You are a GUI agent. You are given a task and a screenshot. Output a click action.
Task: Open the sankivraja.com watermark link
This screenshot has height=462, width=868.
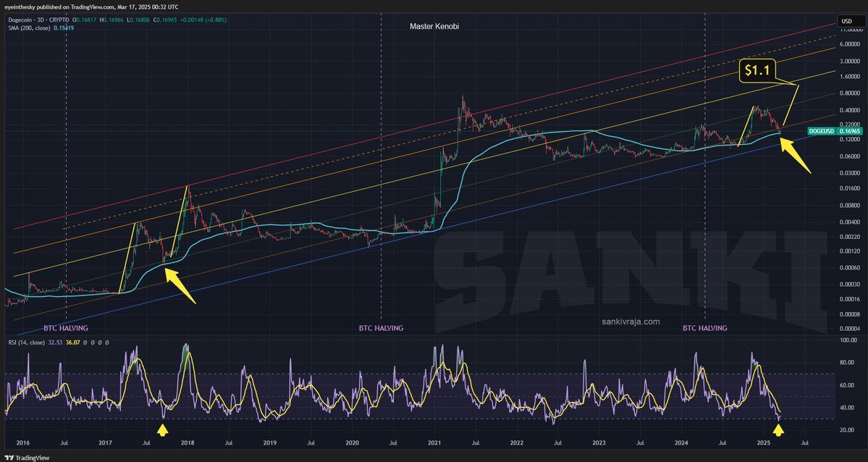(631, 322)
